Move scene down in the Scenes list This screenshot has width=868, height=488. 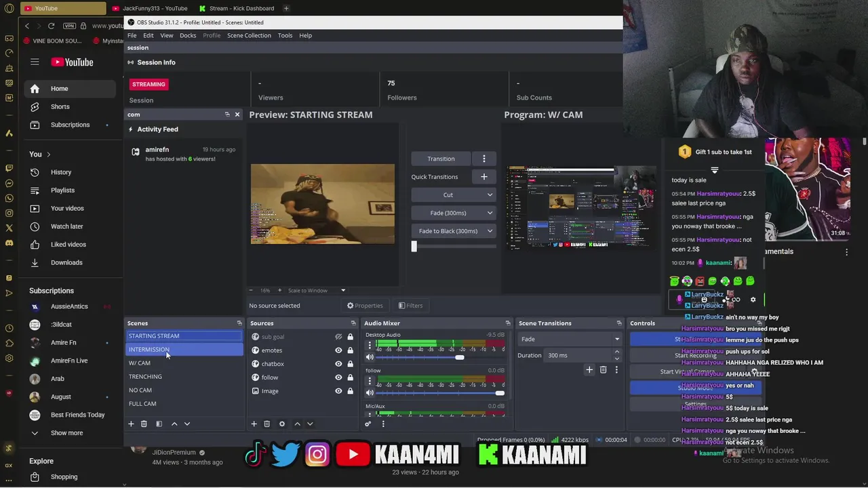187,424
